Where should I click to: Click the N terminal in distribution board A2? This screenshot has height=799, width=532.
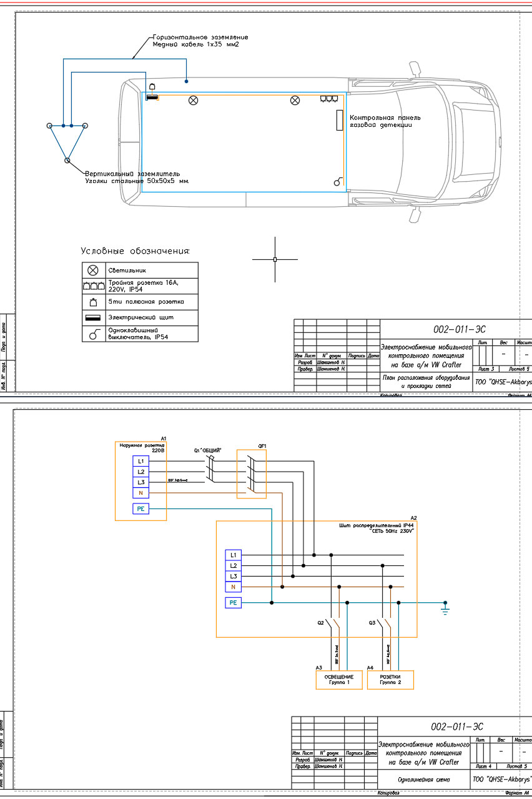[x=233, y=587]
